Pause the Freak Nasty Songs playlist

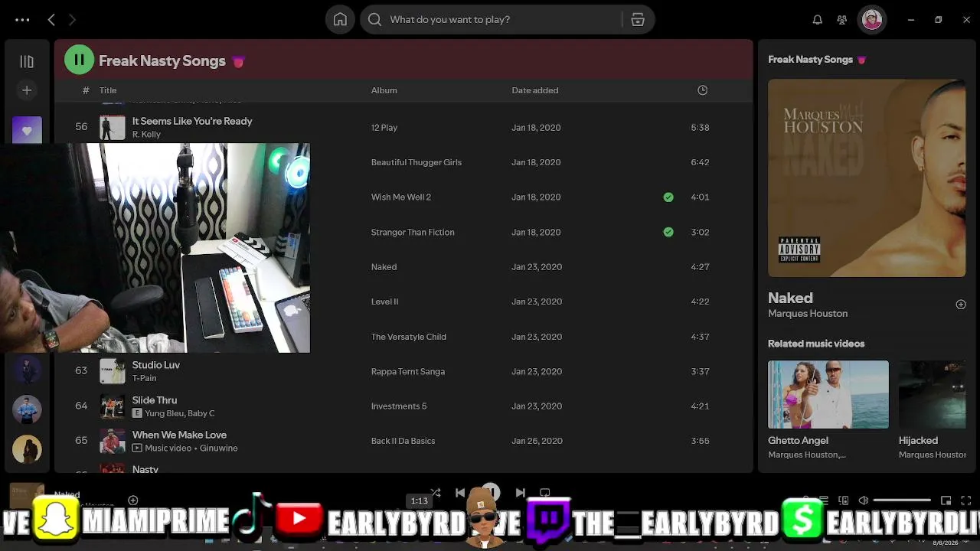[79, 60]
